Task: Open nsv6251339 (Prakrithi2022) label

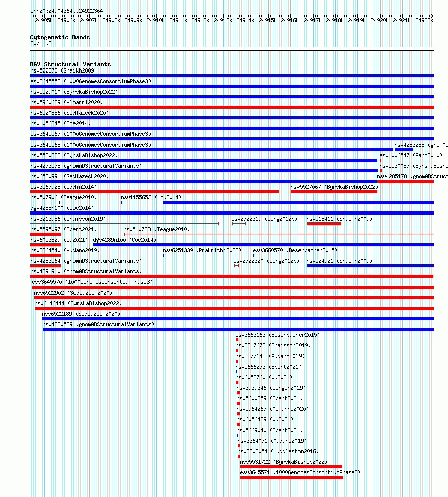Action: click(x=202, y=250)
